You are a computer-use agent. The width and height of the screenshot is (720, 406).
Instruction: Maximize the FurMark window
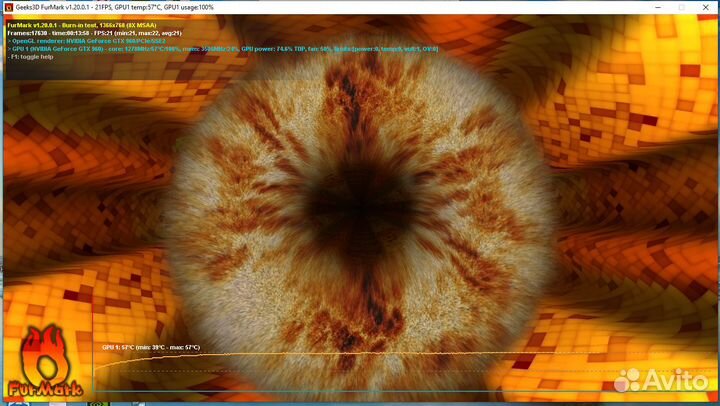[682, 7]
